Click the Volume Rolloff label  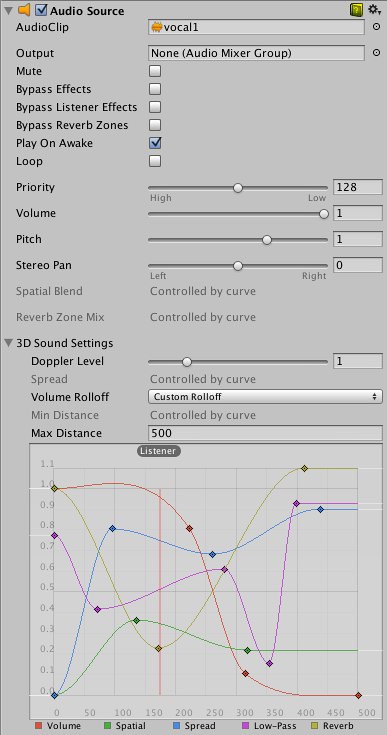70,397
